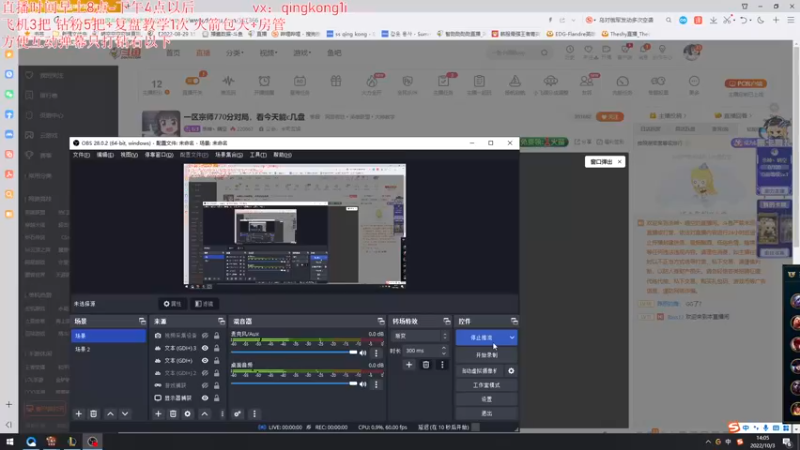Image resolution: width=800 pixels, height=450 pixels.
Task: Add a new scene with the plus icon
Action: click(x=79, y=414)
